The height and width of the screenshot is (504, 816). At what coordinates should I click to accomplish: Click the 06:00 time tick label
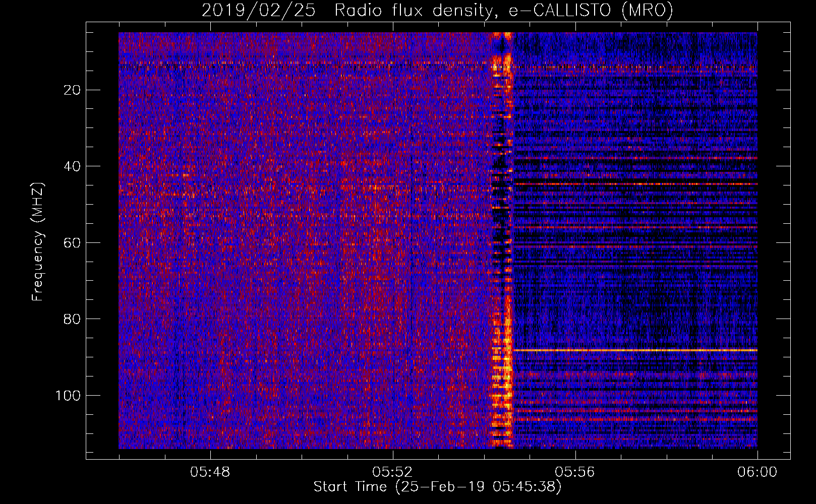click(x=757, y=472)
